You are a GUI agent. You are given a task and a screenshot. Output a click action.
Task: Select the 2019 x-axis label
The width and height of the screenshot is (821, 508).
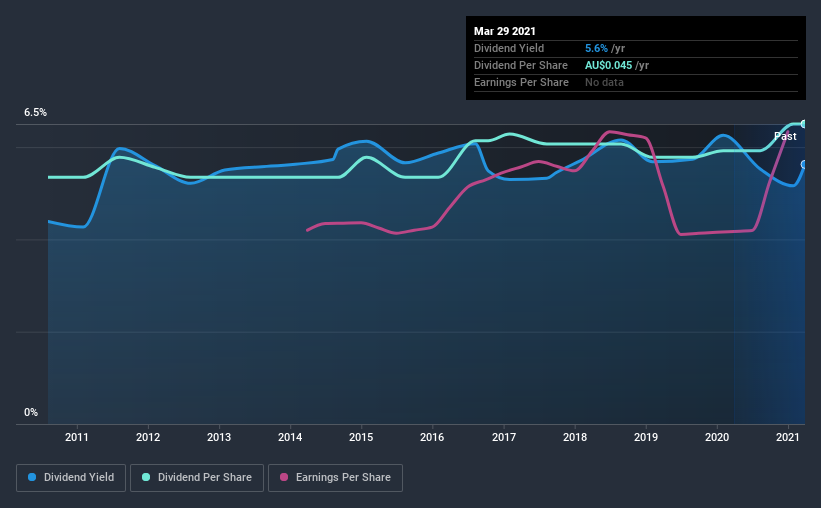[646, 437]
